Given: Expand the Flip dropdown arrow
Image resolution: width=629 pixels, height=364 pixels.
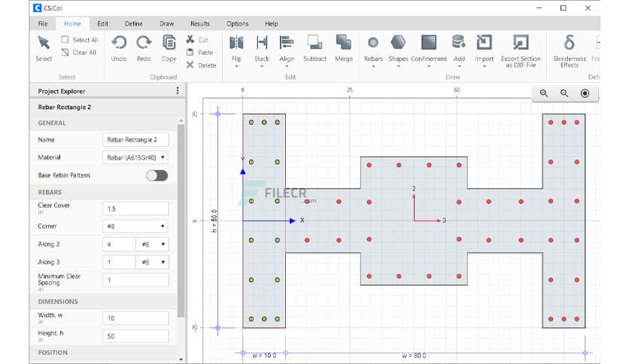Looking at the screenshot, I should point(236,67).
